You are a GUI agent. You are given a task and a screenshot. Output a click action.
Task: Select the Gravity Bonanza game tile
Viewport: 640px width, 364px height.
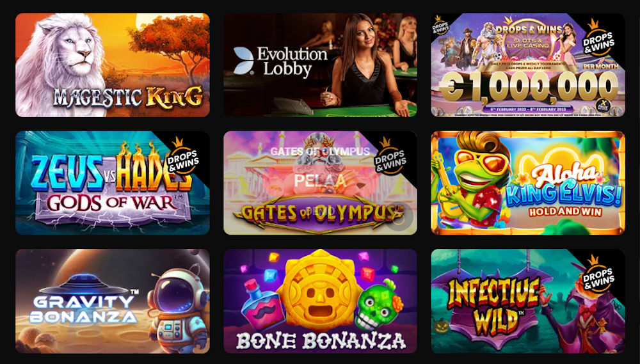pyautogui.click(x=113, y=301)
